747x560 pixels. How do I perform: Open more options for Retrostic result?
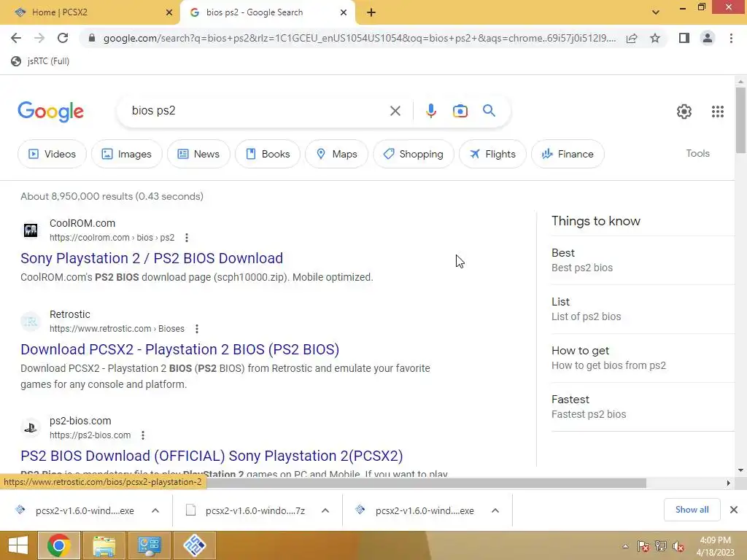197,329
